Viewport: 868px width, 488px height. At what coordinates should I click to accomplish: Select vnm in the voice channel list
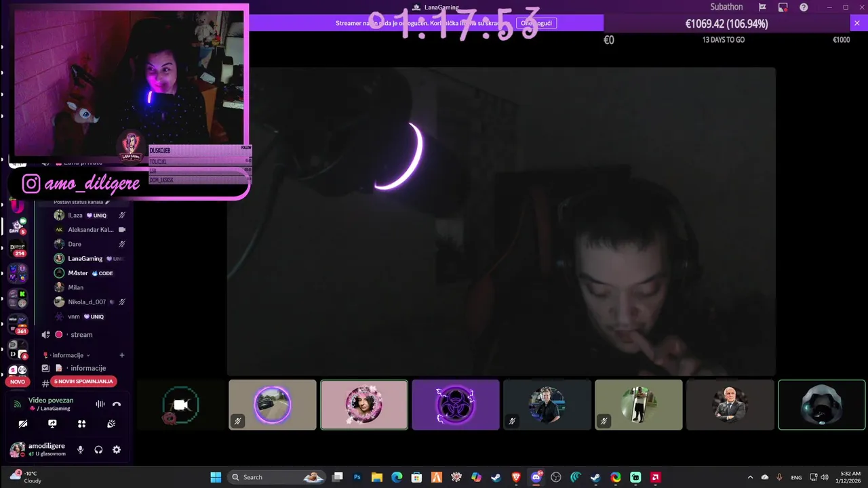pyautogui.click(x=90, y=317)
